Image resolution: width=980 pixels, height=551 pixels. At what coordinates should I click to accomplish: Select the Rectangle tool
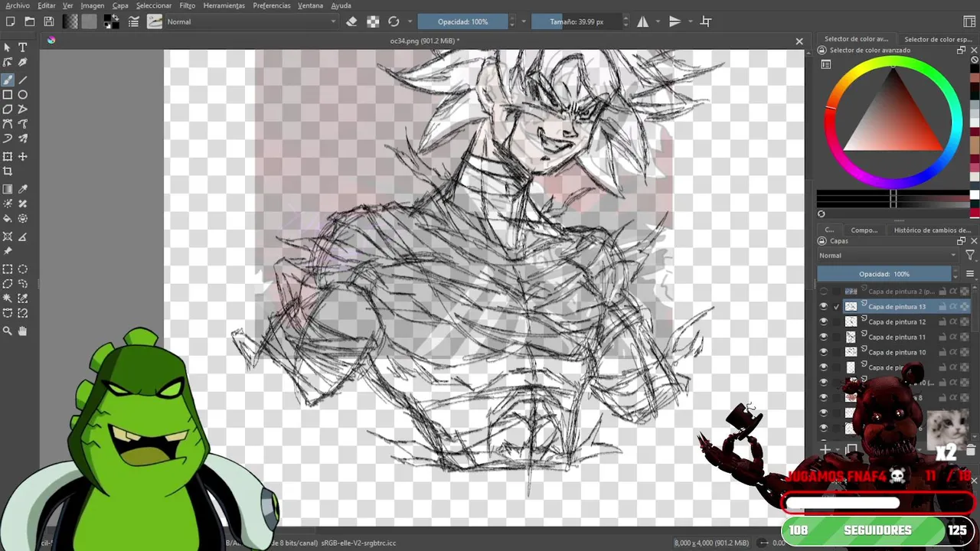coord(8,95)
